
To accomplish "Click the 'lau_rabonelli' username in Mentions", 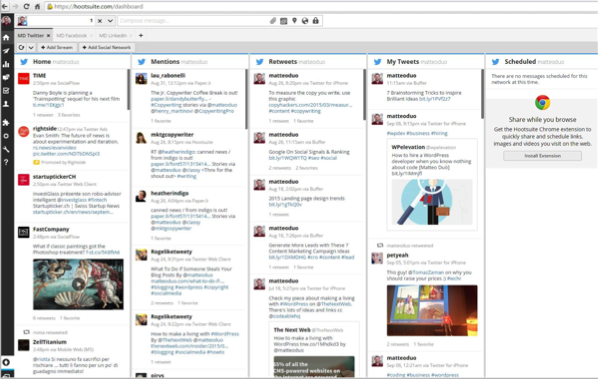I will click(x=168, y=75).
